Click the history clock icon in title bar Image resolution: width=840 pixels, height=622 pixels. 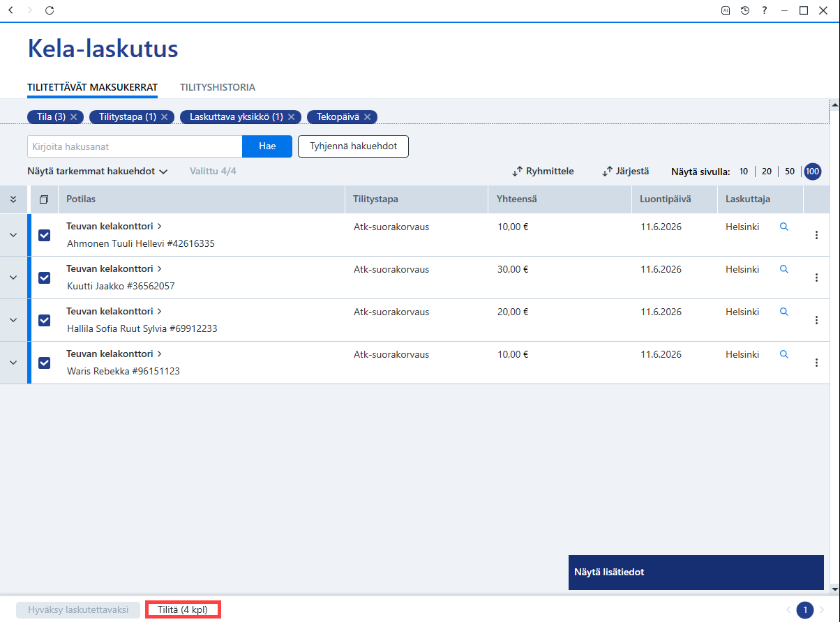pos(745,10)
